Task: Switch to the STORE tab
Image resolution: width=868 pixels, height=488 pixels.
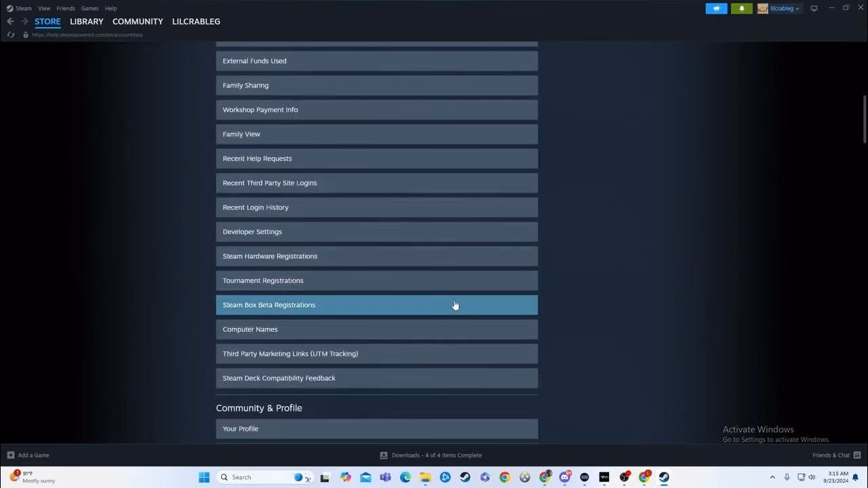Action: pos(47,22)
